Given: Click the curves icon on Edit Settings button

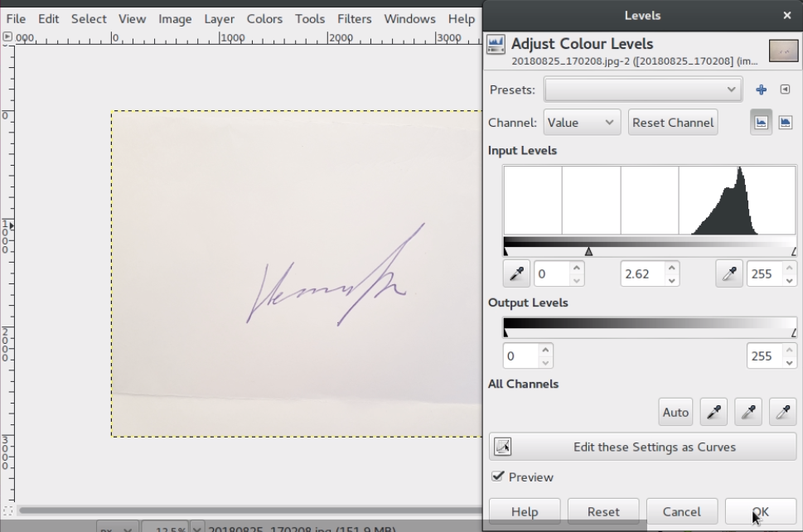Looking at the screenshot, I should coord(503,447).
